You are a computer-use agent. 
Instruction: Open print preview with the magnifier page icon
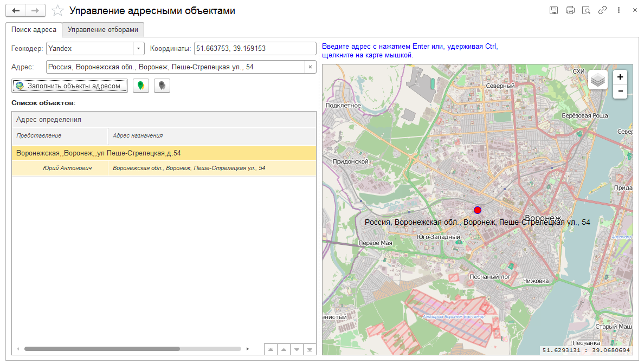[586, 10]
